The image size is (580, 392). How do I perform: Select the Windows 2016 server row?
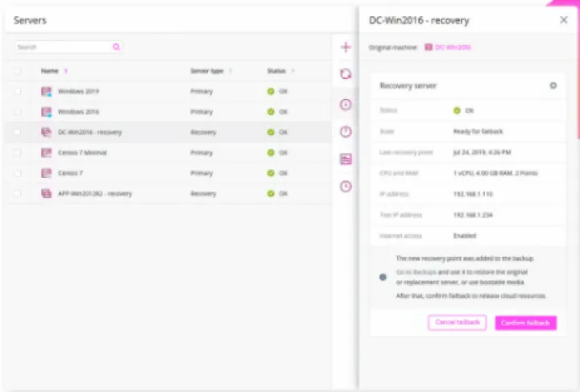[79, 112]
